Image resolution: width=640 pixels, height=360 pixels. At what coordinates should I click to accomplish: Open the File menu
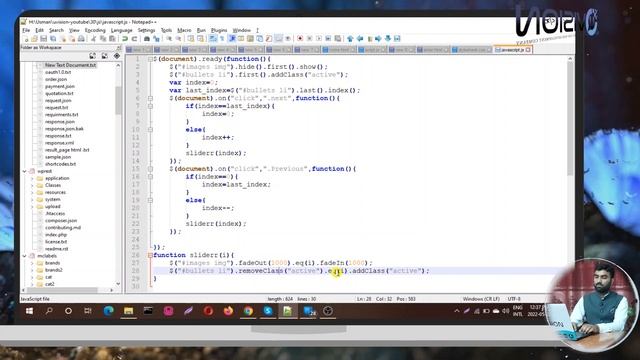[x=26, y=30]
